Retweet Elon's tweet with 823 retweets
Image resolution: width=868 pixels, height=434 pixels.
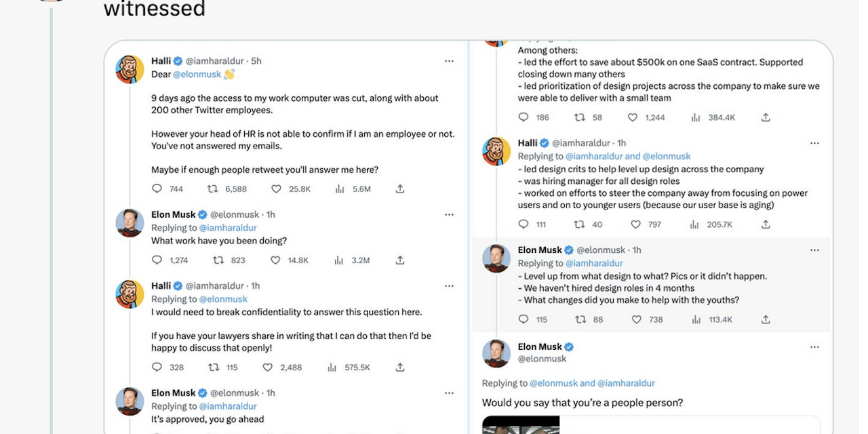pos(219,260)
